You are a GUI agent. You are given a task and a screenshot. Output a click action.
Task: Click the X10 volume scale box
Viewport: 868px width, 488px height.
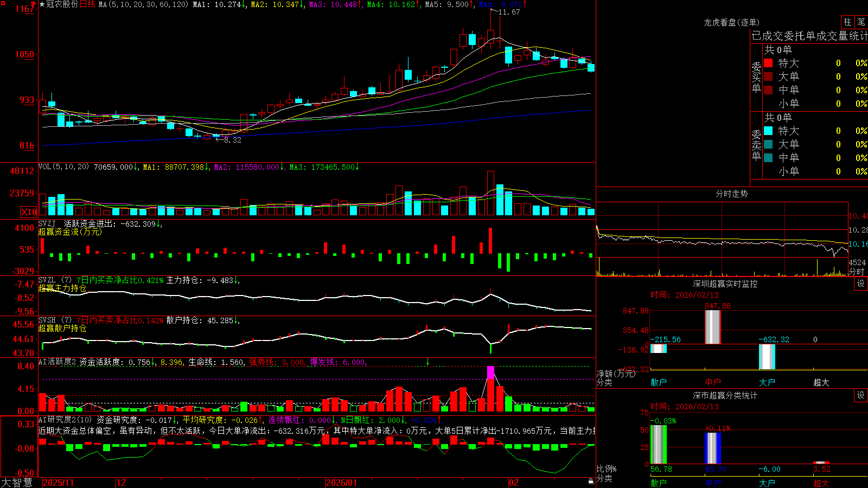tap(29, 212)
